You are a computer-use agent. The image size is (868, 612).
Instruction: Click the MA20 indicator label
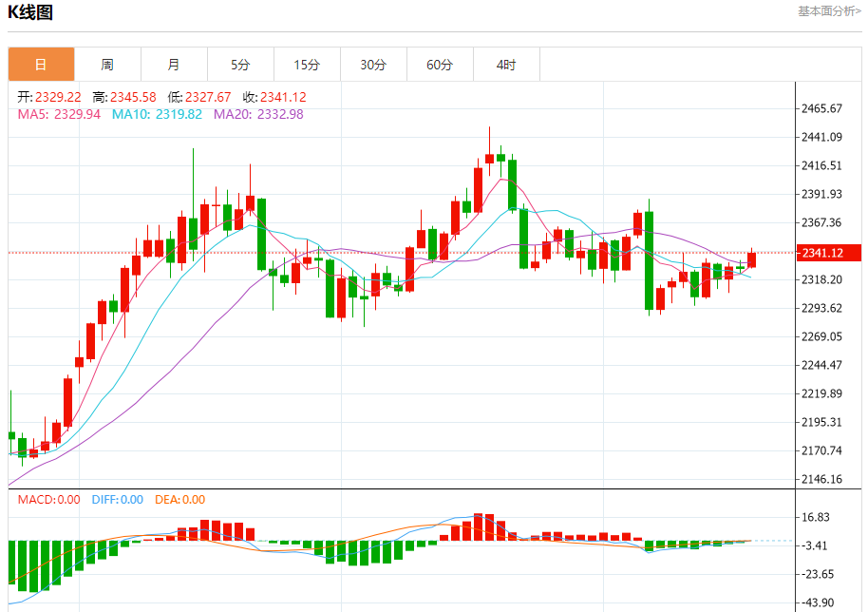pos(258,114)
